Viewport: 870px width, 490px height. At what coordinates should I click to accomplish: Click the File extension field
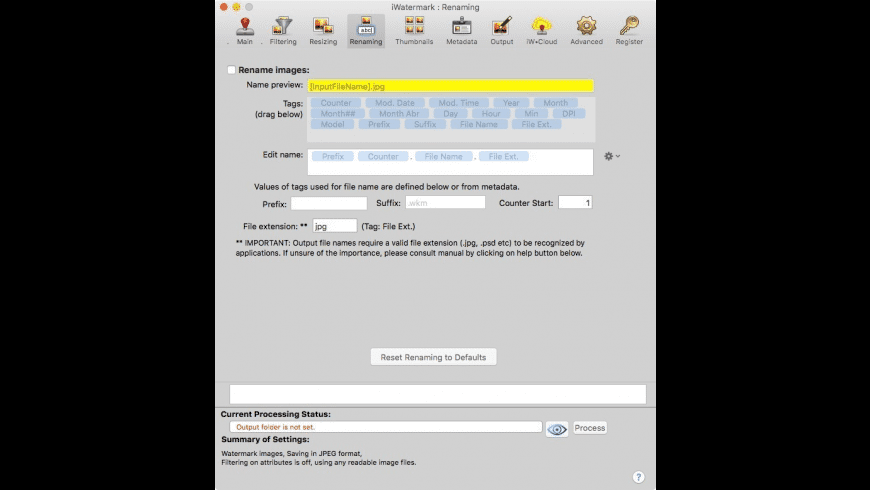tap(335, 226)
